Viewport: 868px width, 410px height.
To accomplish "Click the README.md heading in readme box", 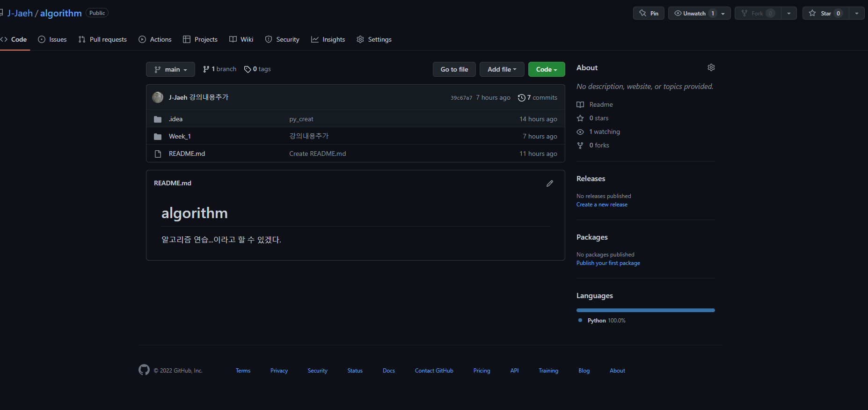I will click(173, 183).
